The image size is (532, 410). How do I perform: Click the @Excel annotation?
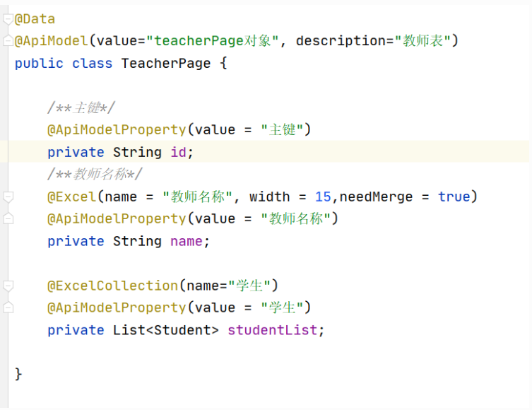pos(71,197)
